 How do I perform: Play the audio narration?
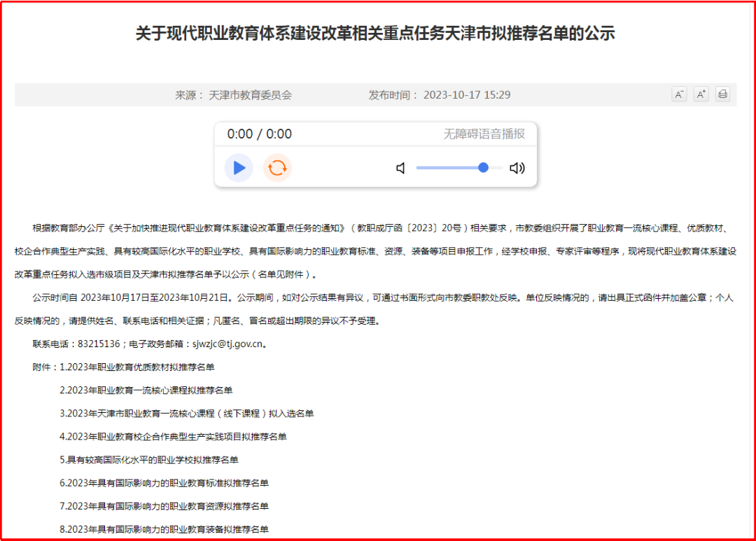239,168
